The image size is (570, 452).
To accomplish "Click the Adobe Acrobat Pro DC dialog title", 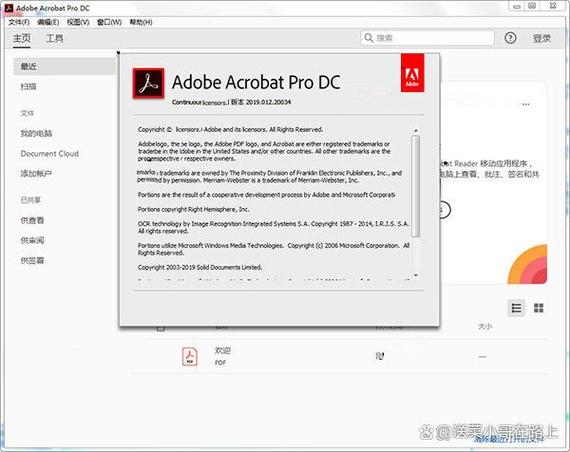I will [x=256, y=82].
